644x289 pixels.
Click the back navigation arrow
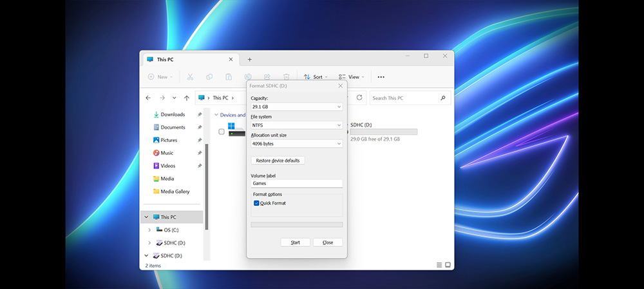(x=148, y=98)
